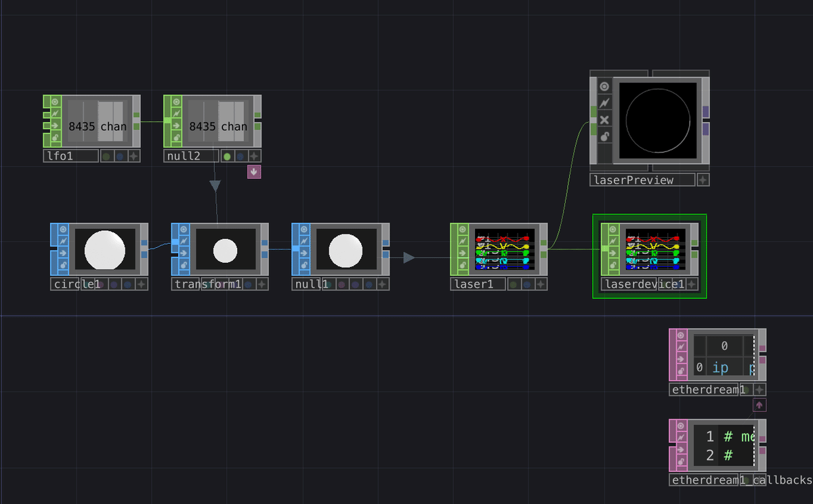Click the viewer flag on etherdream1

(x=681, y=335)
